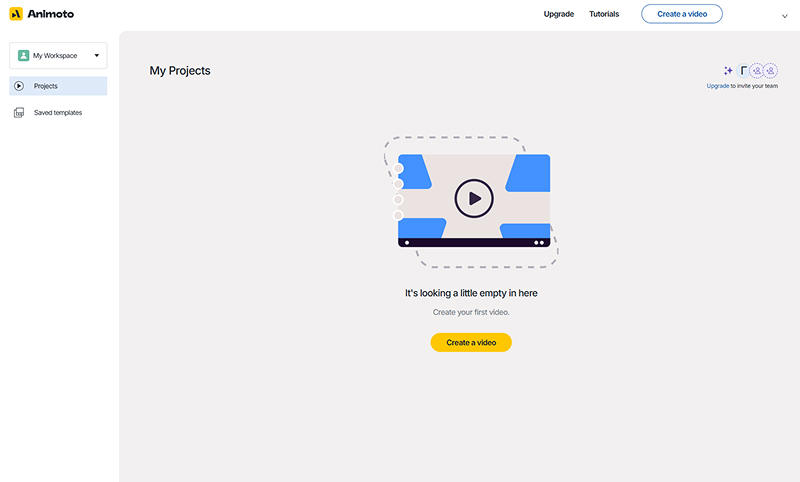Click the user initial avatar circle
The height and width of the screenshot is (482, 800).
tap(744, 71)
